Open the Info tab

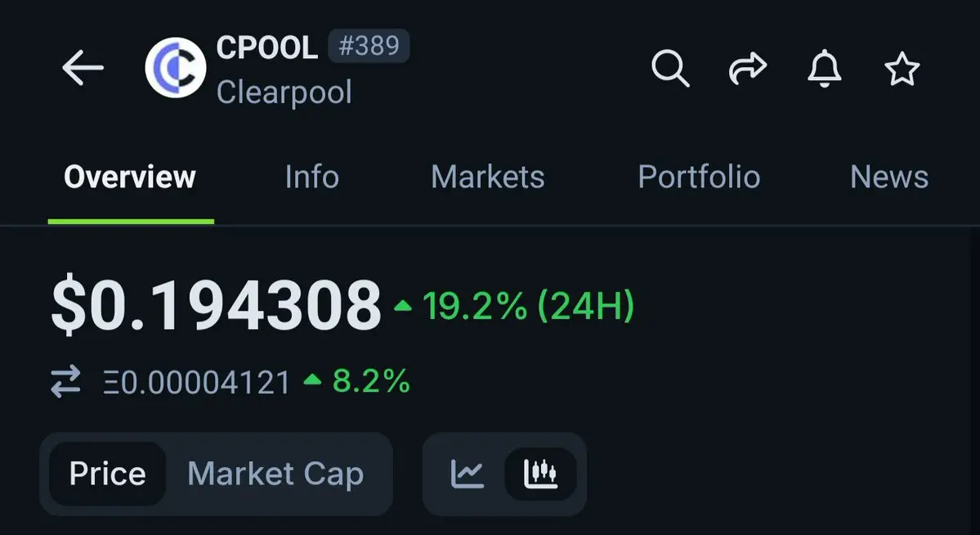coord(312,177)
